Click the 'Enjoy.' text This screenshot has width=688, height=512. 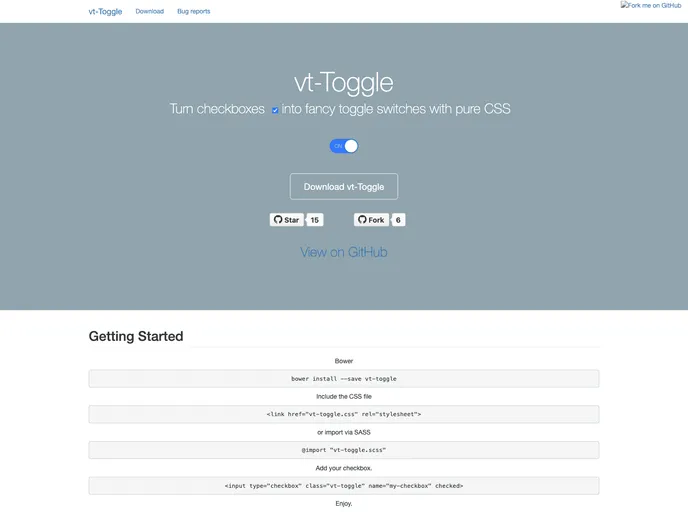[344, 504]
